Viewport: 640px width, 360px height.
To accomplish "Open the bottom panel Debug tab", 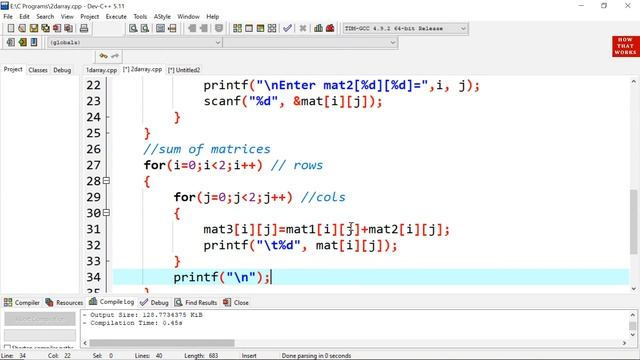I will tap(154, 302).
